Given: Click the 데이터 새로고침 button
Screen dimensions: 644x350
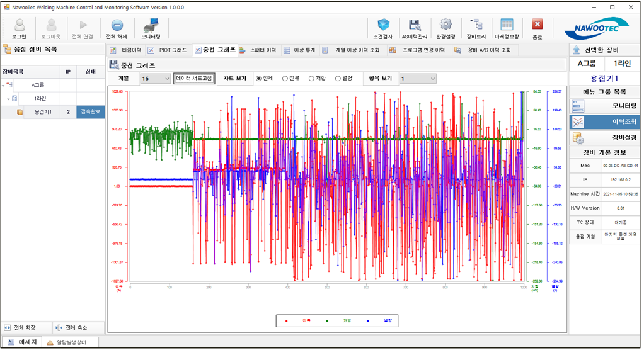Looking at the screenshot, I should click(194, 78).
